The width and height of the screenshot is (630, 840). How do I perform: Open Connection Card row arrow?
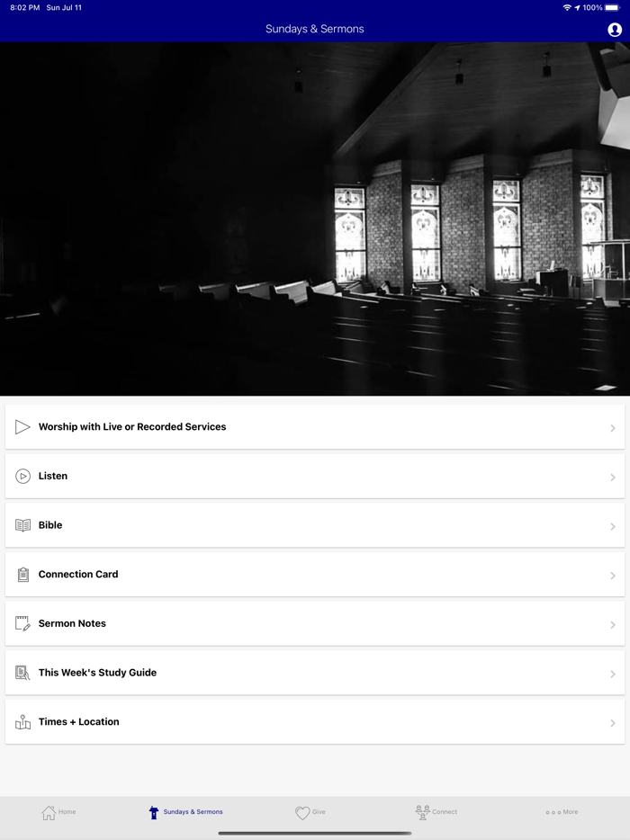tap(612, 576)
